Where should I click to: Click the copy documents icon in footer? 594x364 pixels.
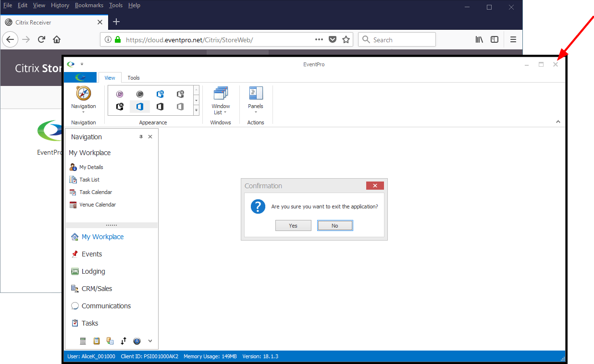coord(110,341)
